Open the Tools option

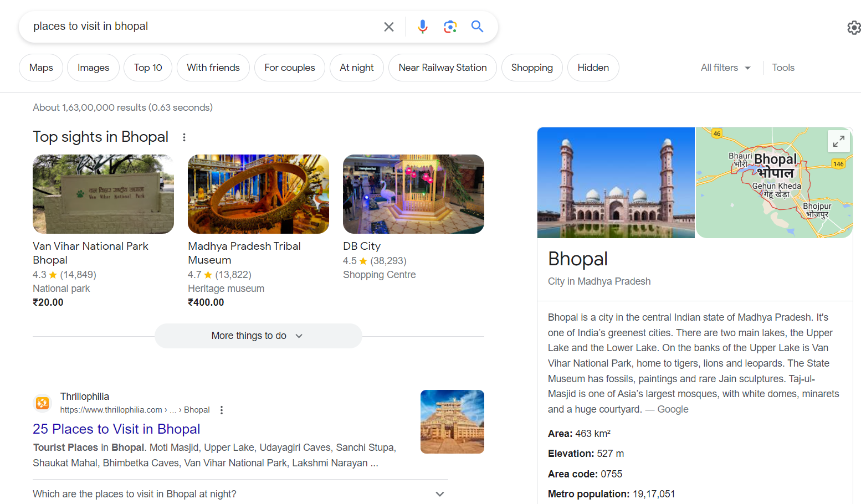[783, 68]
